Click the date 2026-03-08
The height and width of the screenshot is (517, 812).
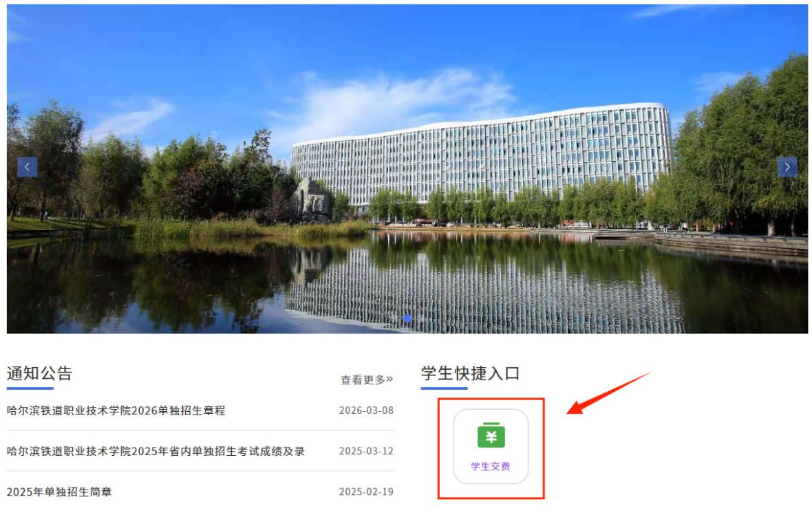[x=366, y=410]
